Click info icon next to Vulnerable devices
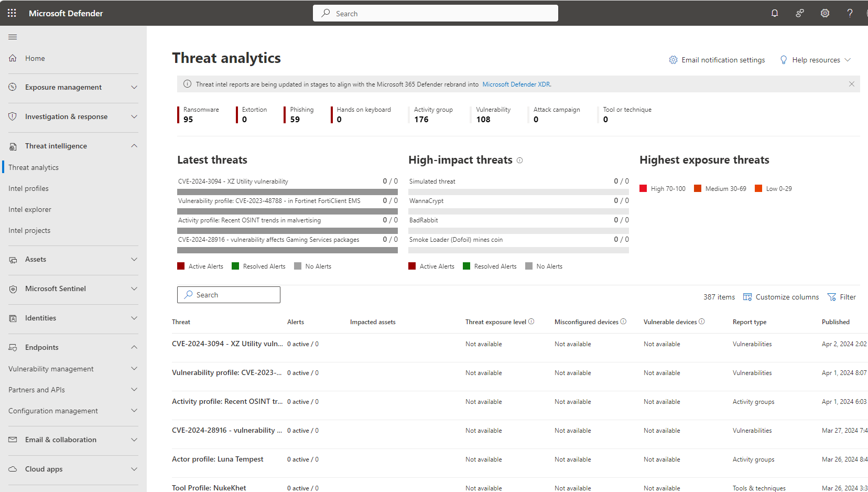The height and width of the screenshot is (492, 868). point(701,322)
